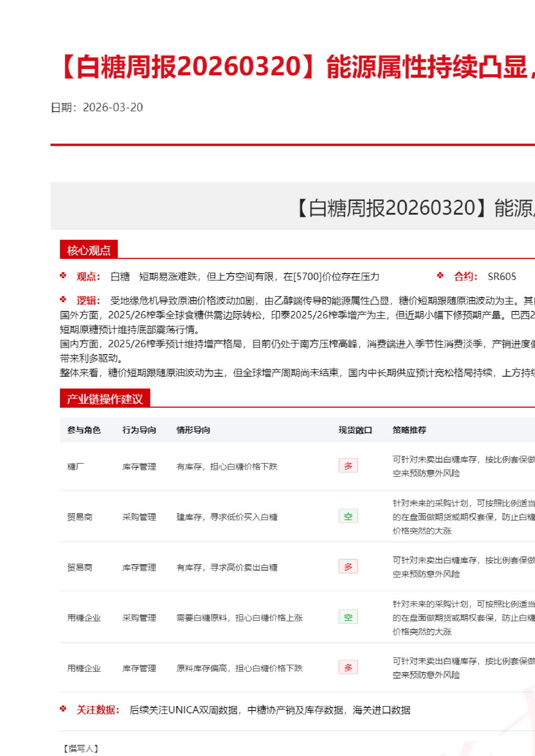Click the green 空 badge in 用糖企业 采购管理 row
This screenshot has width=535, height=756.
348,617
